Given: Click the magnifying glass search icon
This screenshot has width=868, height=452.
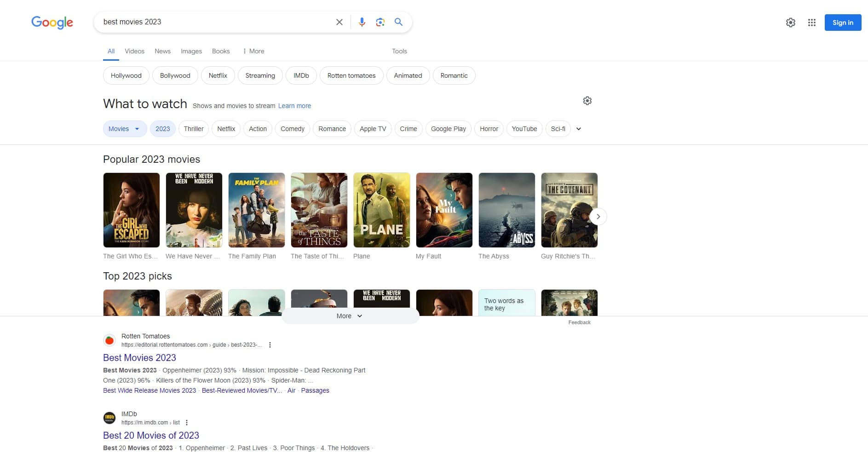Looking at the screenshot, I should click(398, 22).
